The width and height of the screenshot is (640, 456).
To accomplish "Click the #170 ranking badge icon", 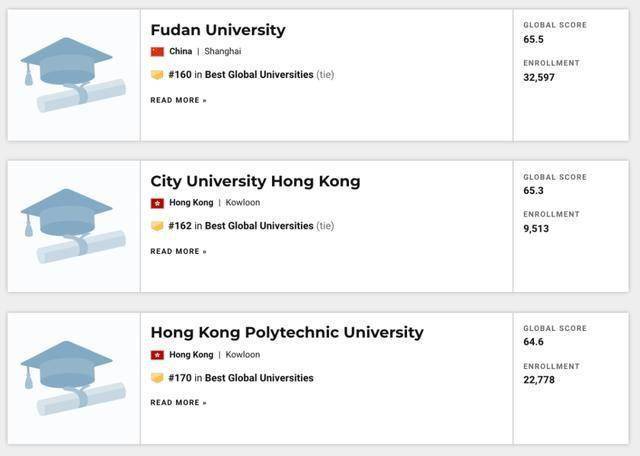I will coord(157,378).
